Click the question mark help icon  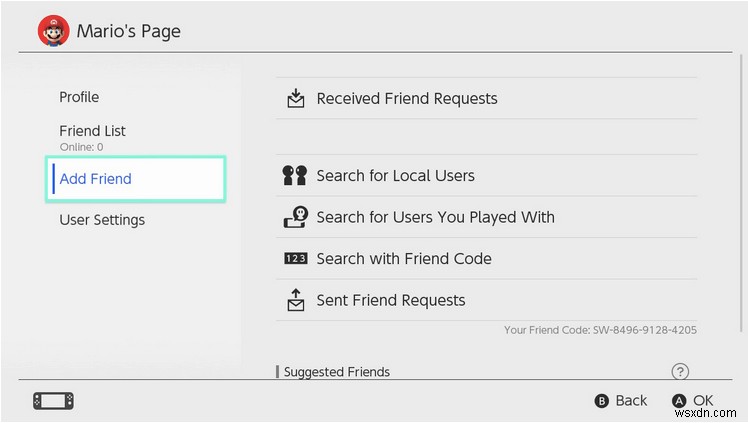tap(680, 371)
